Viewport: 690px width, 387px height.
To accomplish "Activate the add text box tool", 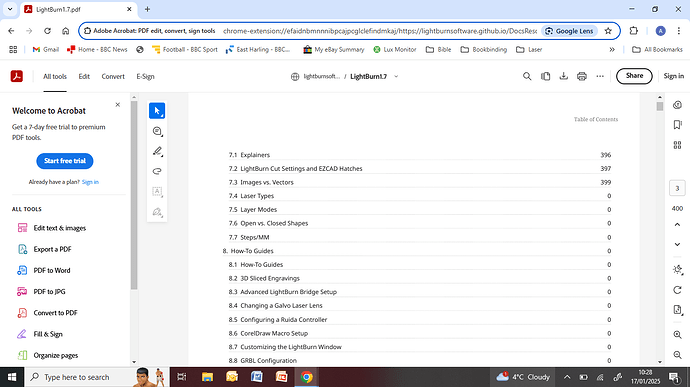I will pos(157,192).
